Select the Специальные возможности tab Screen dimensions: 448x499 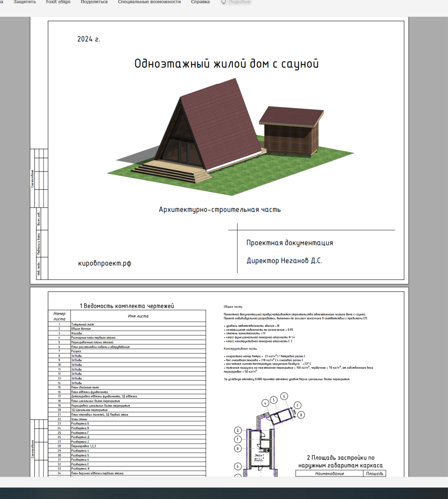(149, 2)
